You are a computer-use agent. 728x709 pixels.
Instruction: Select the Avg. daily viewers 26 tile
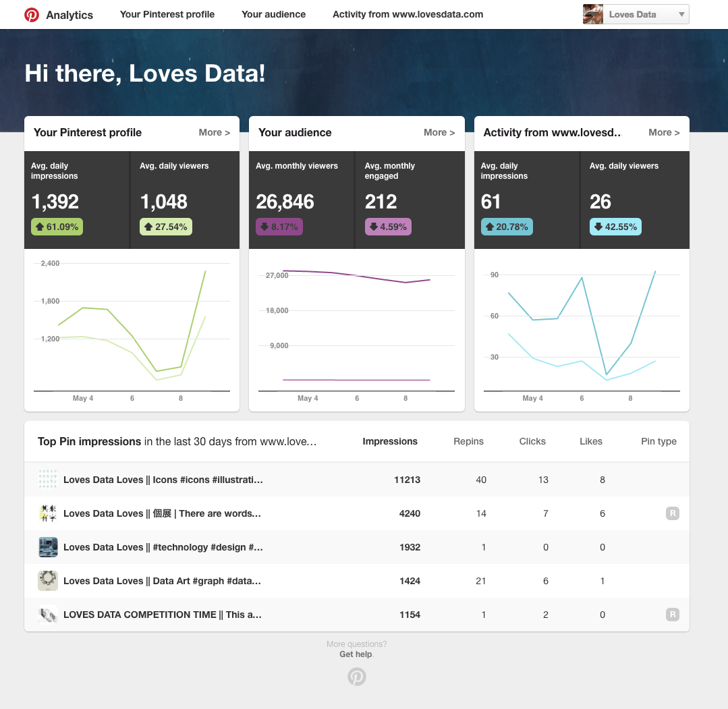tap(635, 200)
